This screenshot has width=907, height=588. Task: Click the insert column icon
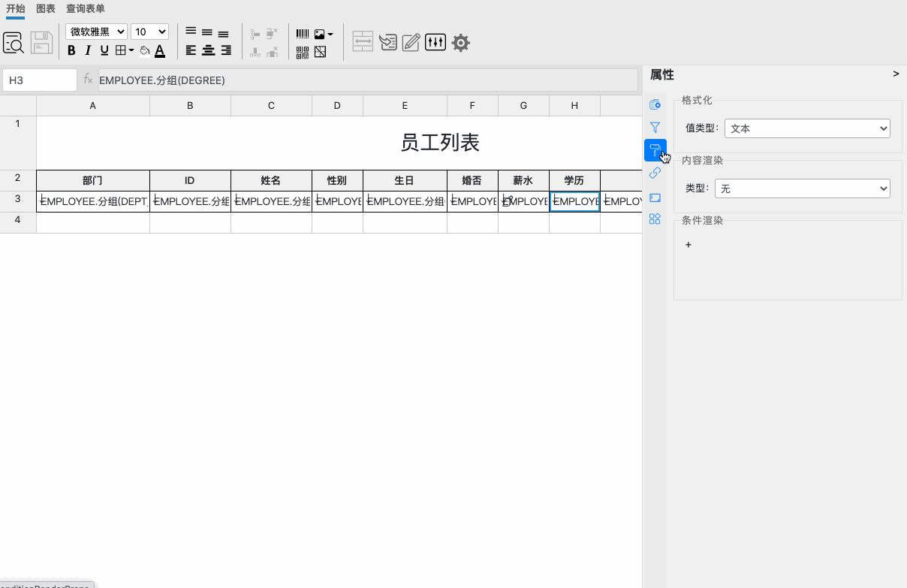(255, 52)
